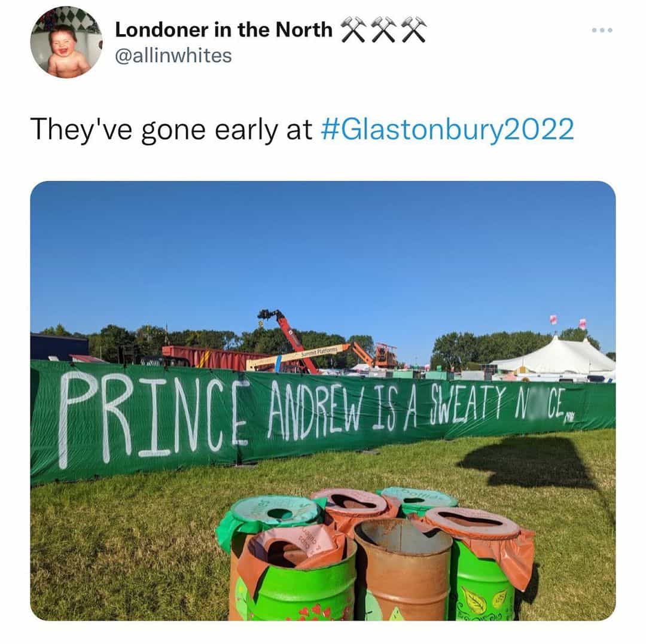Open the #Glastonbury2022 hashtag link

[x=447, y=129]
